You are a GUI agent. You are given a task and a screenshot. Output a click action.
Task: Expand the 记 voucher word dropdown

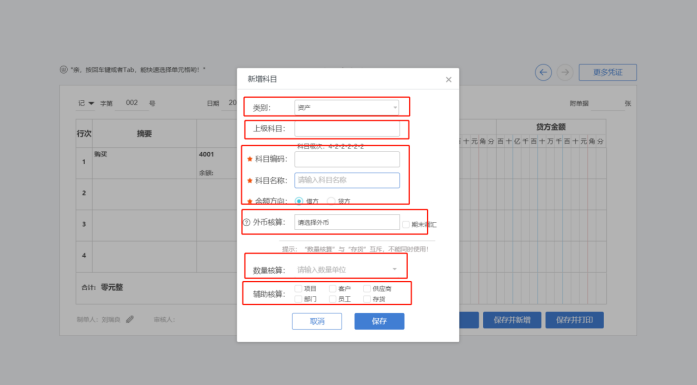coord(86,103)
